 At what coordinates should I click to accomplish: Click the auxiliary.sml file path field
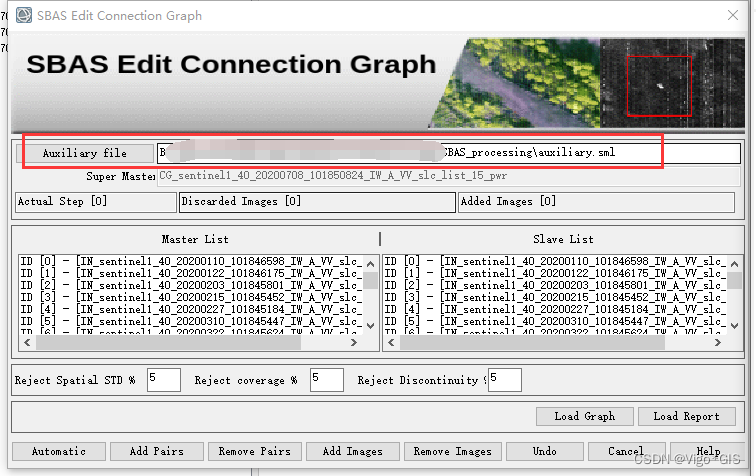449,153
